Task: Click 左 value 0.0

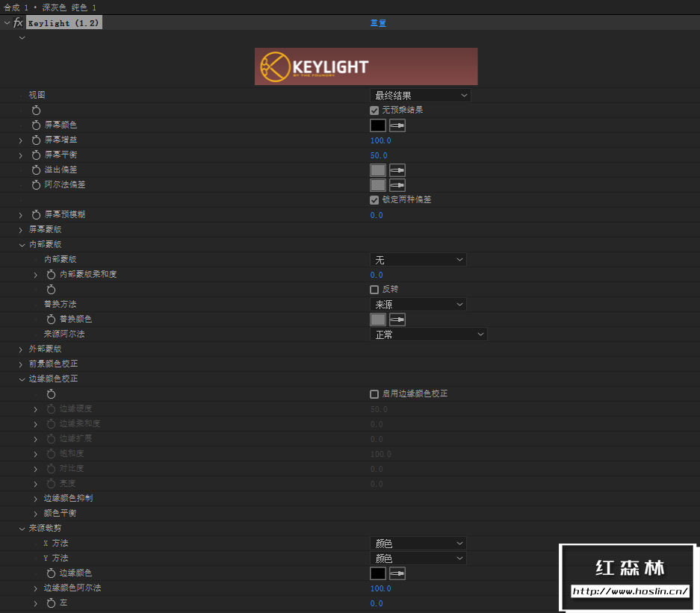Action: click(x=377, y=603)
